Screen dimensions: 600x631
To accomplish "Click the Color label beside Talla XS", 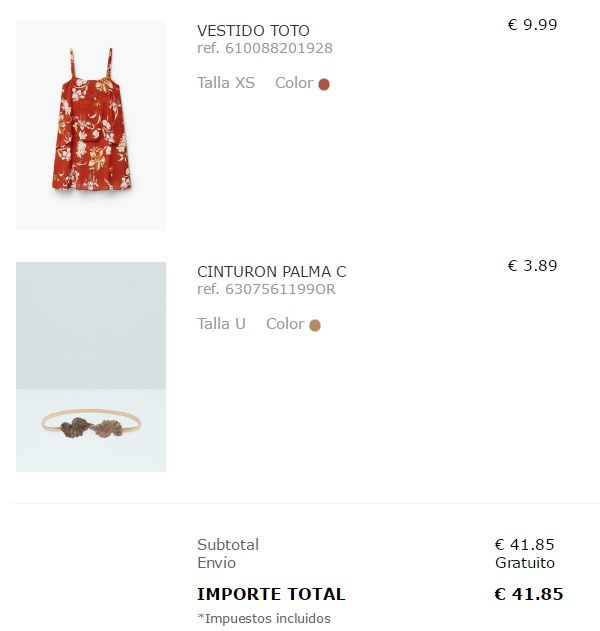I will (x=294, y=83).
